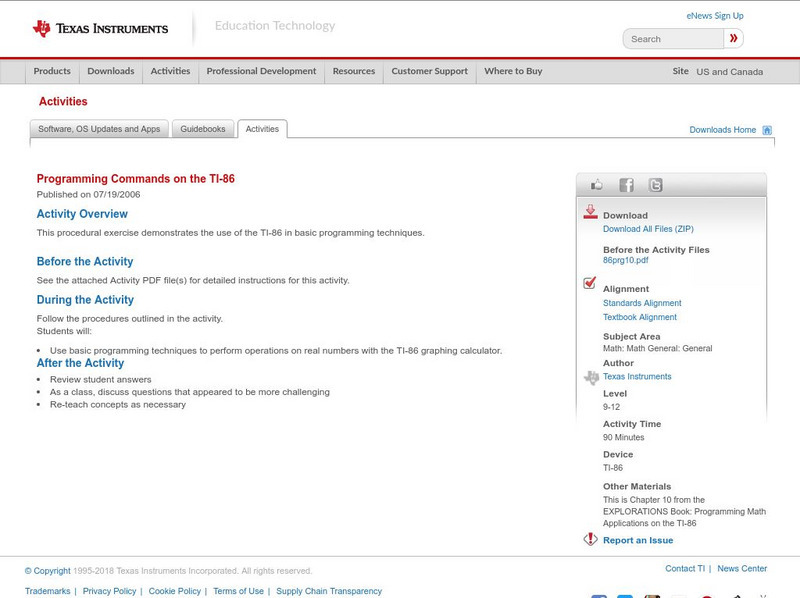The image size is (800, 598).
Task: Click the Alignment checkmark icon
Action: tap(589, 285)
